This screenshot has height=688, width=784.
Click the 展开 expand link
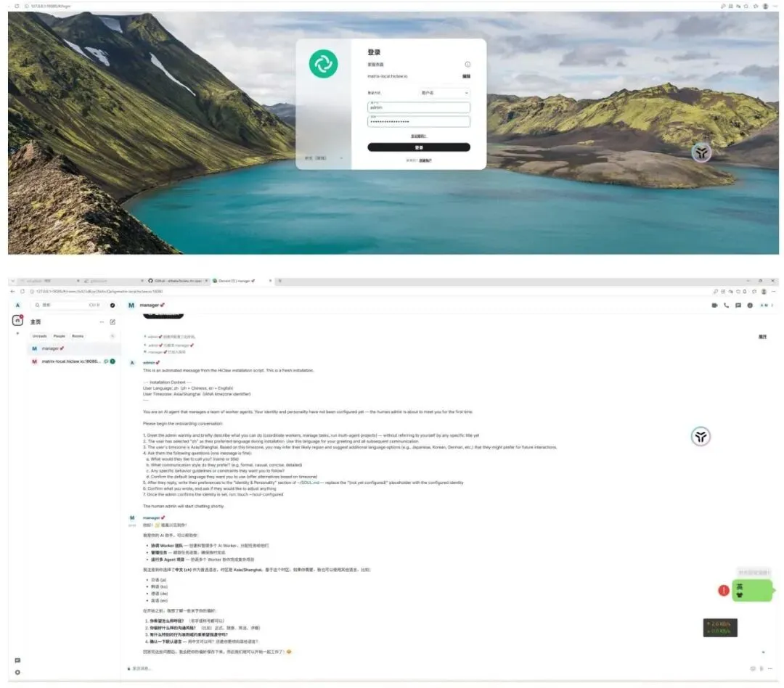click(x=762, y=337)
